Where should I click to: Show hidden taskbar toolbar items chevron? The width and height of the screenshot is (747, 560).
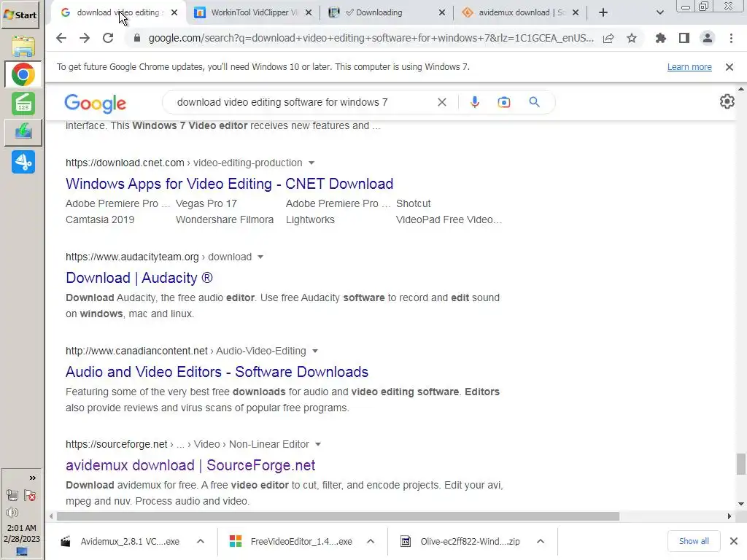tap(32, 478)
